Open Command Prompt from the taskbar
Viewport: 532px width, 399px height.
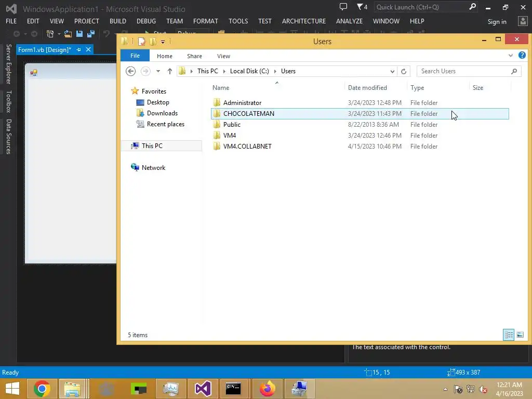pyautogui.click(x=233, y=389)
